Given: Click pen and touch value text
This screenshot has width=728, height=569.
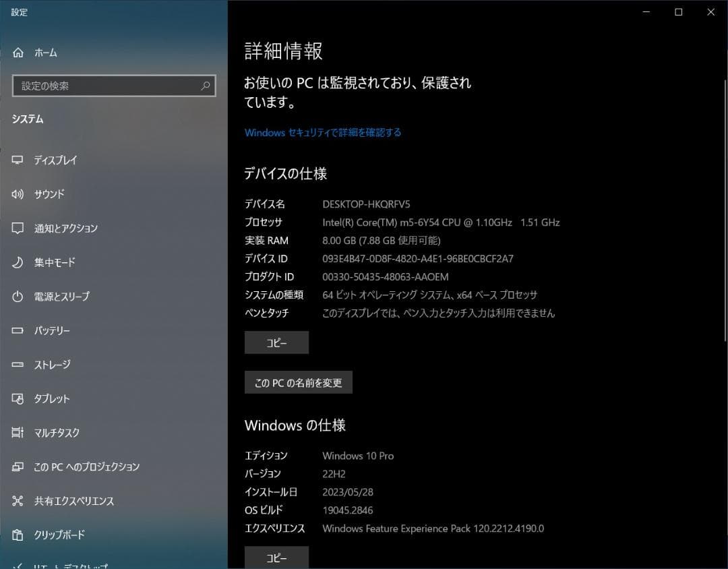Looking at the screenshot, I should point(439,313).
